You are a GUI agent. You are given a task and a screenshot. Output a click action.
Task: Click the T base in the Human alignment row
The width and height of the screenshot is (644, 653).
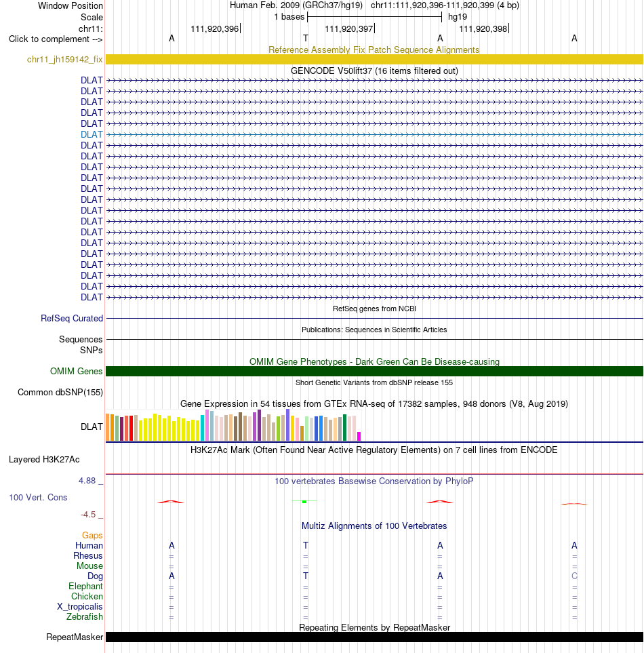(306, 546)
